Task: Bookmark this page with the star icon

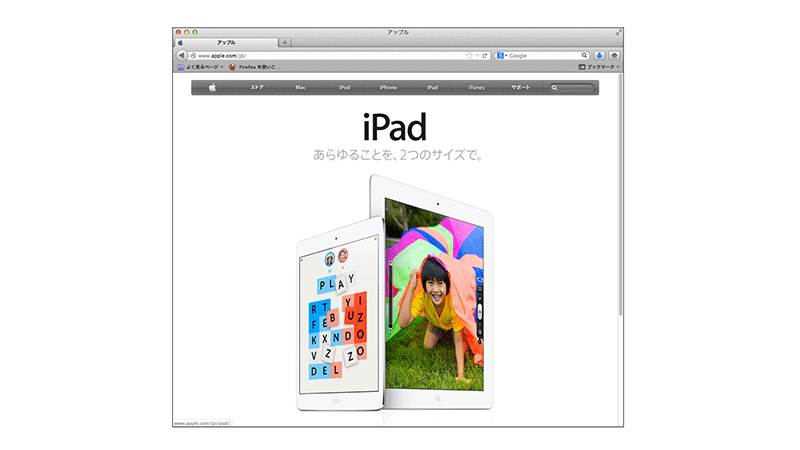Action: (x=469, y=55)
